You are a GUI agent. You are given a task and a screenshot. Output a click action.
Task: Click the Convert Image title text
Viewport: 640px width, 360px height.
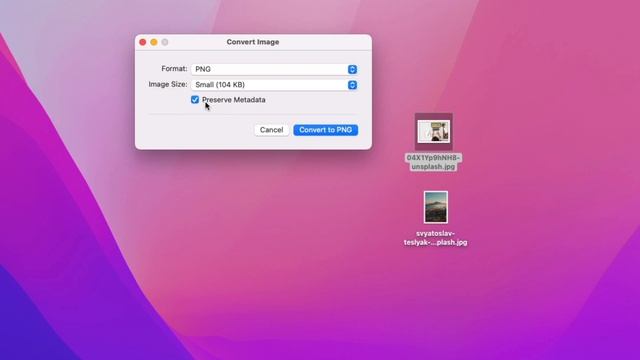click(253, 42)
